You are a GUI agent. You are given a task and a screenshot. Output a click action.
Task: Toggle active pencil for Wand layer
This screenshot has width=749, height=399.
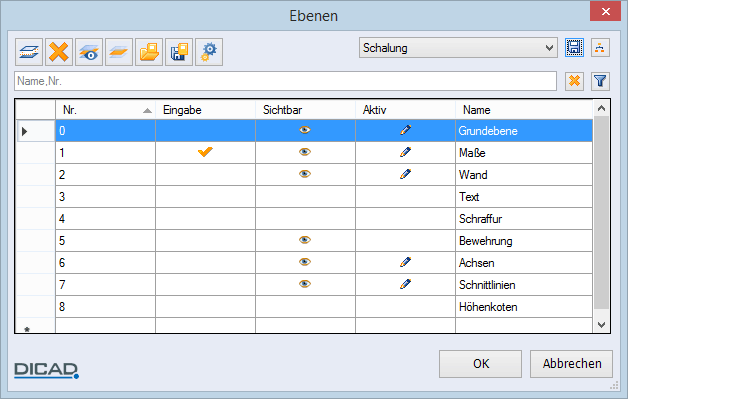point(405,174)
